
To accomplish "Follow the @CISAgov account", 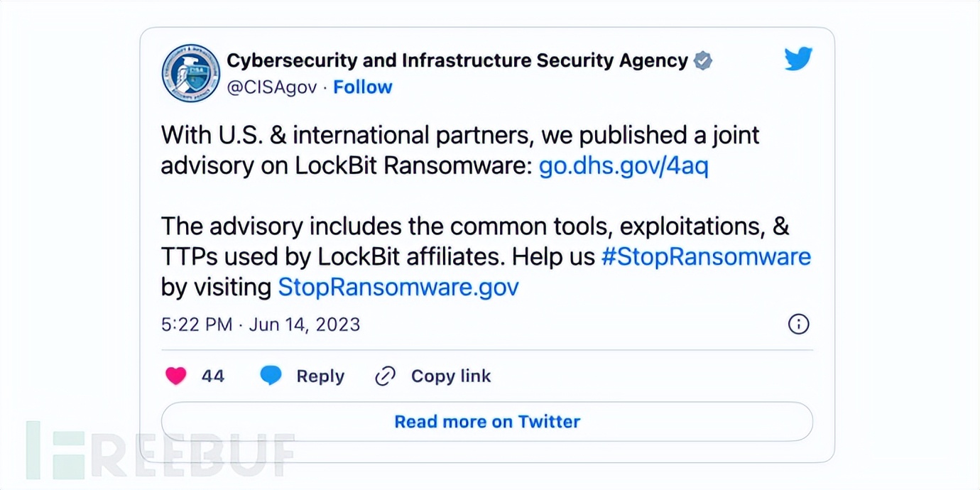I will tap(363, 87).
